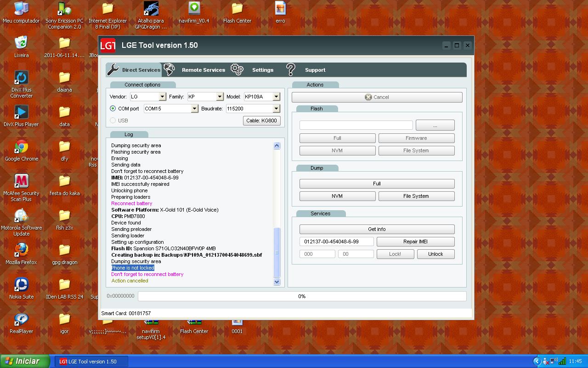Image resolution: width=588 pixels, height=368 pixels.
Task: Click Iniciar start button
Action: coord(25,361)
